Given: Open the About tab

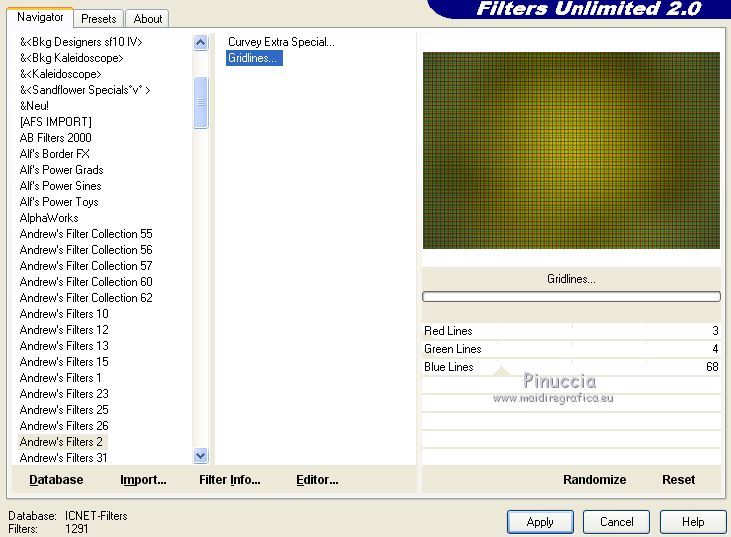Looking at the screenshot, I should coord(147,19).
